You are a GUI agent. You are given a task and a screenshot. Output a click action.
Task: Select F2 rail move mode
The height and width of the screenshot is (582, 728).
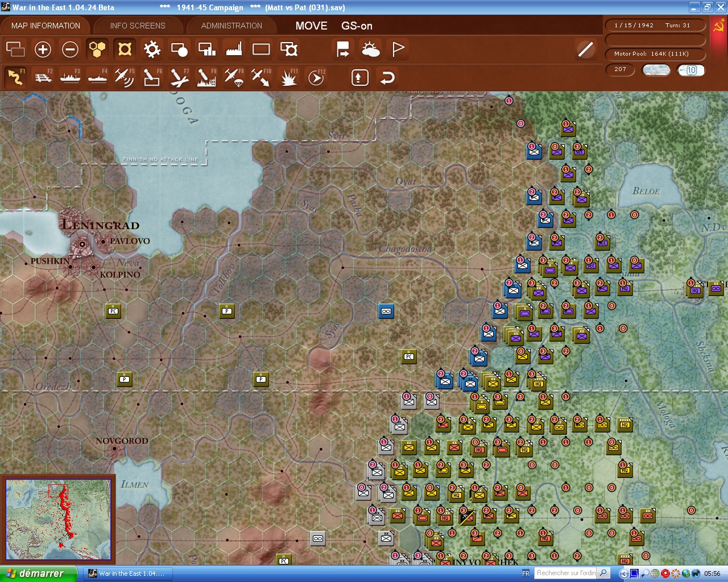[x=43, y=77]
